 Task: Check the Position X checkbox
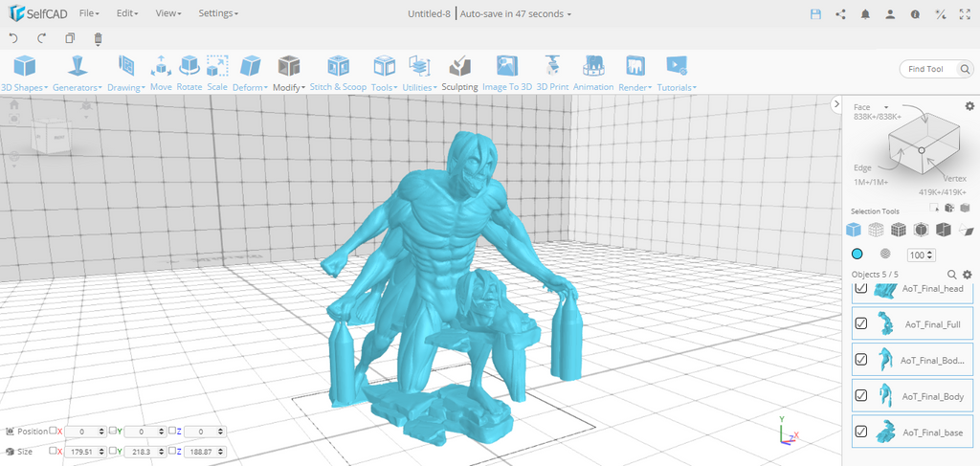54,431
